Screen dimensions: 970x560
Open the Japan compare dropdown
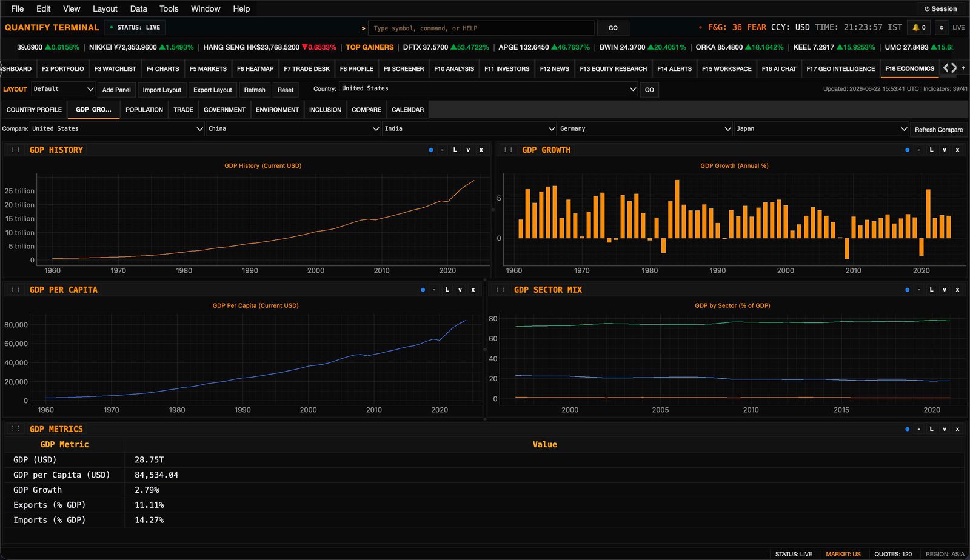[x=821, y=128]
